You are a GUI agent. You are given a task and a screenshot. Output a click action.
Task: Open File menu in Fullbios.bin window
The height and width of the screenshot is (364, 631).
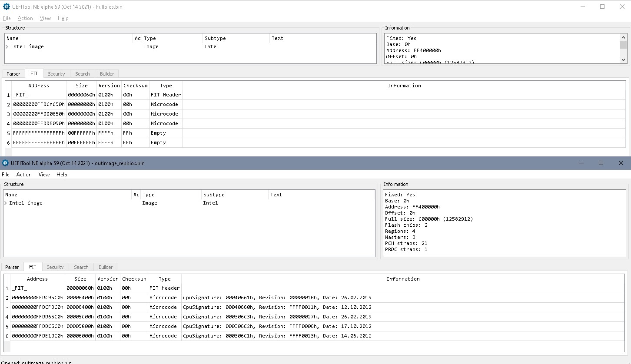[7, 18]
